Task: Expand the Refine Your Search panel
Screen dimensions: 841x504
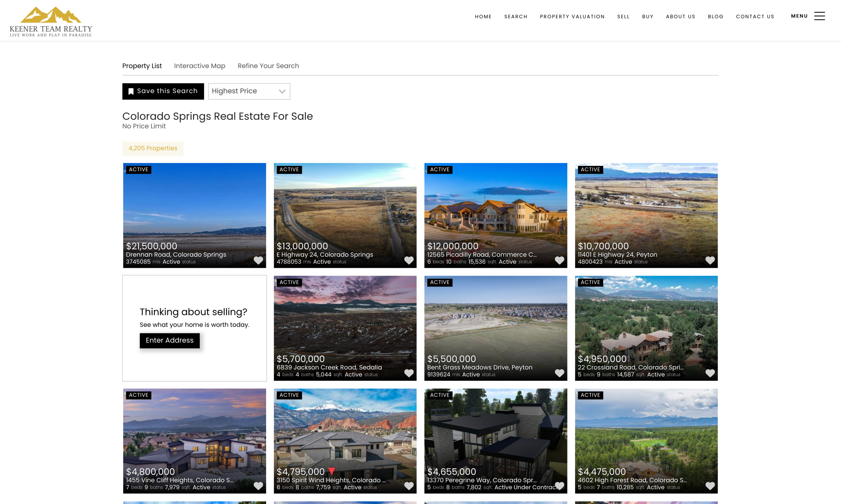Action: [x=268, y=66]
